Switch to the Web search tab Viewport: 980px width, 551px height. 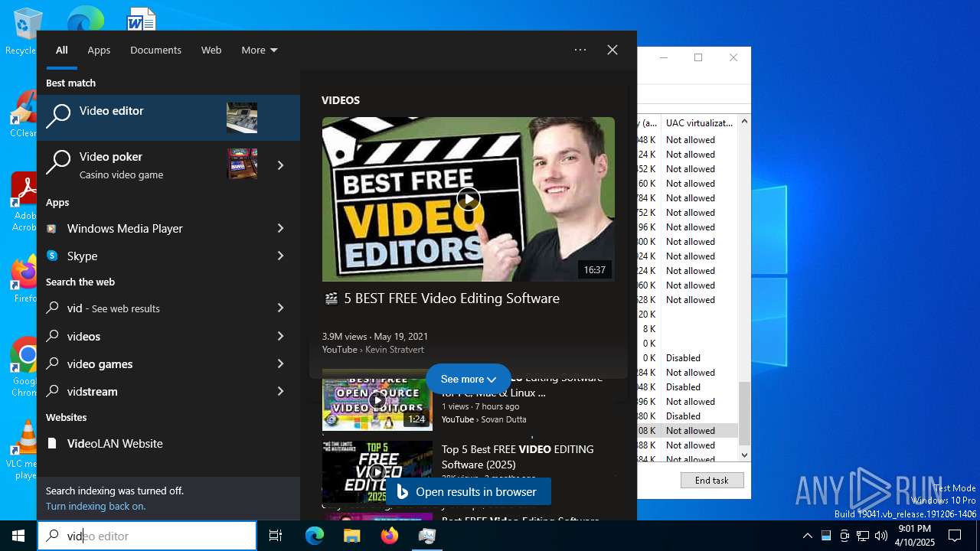pyautogui.click(x=211, y=50)
